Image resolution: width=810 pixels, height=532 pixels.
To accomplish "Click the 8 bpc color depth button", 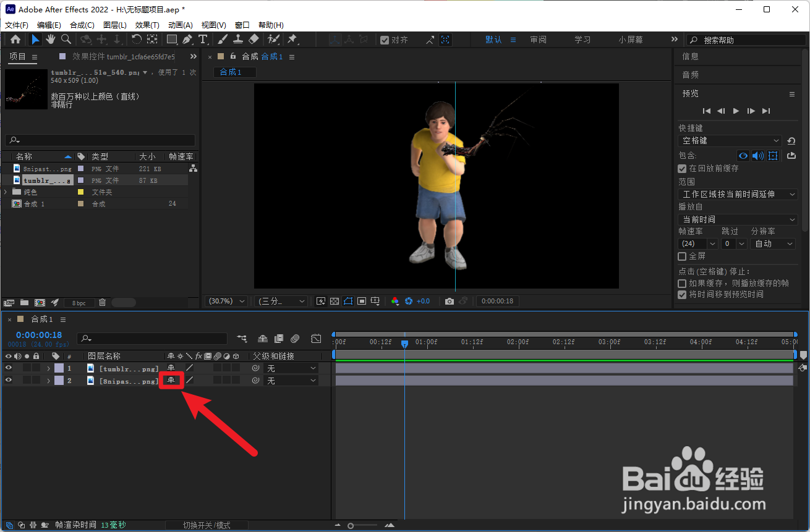I will coord(79,303).
